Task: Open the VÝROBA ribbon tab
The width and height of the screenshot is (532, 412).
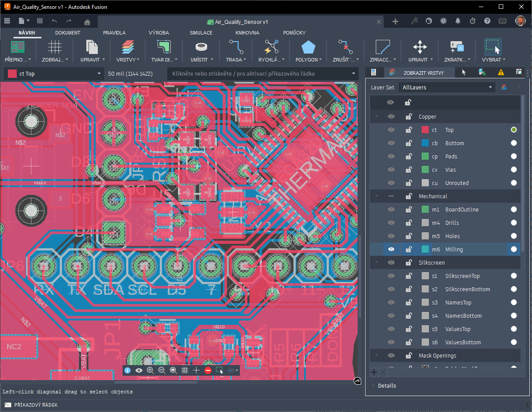Action: pyautogui.click(x=158, y=33)
